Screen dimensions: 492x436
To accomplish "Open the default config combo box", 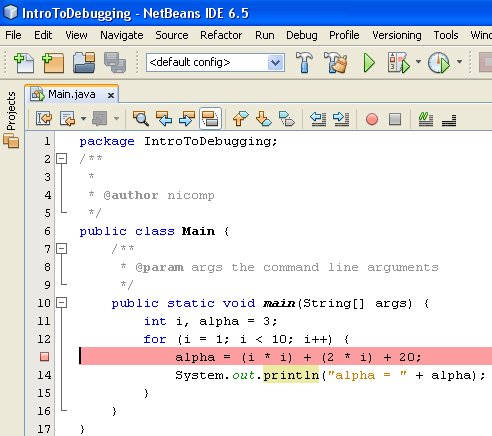I will pos(215,62).
